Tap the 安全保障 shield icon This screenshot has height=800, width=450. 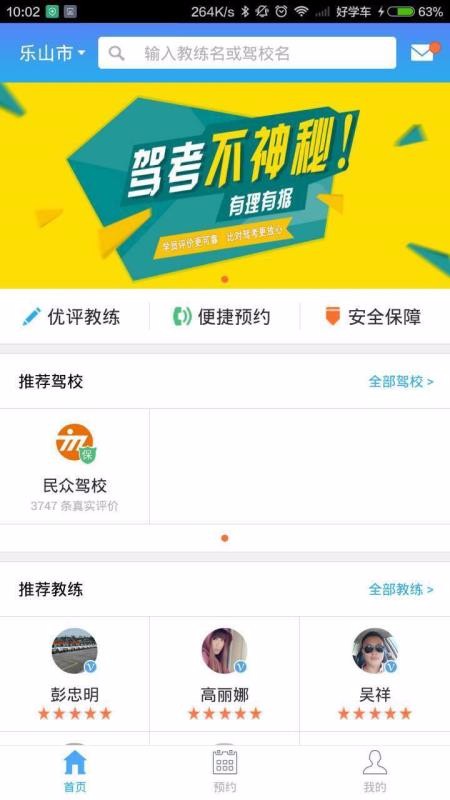click(x=333, y=316)
